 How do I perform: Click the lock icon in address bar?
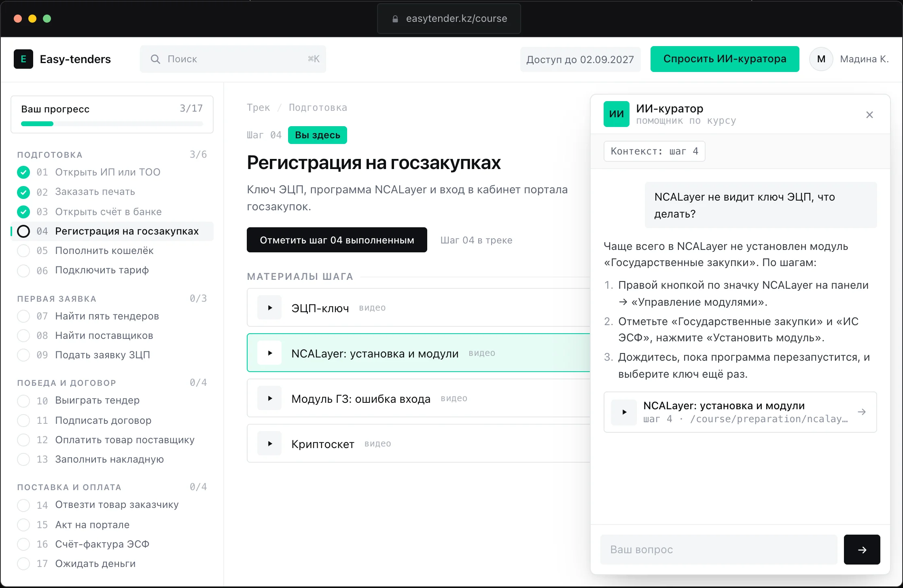click(395, 19)
